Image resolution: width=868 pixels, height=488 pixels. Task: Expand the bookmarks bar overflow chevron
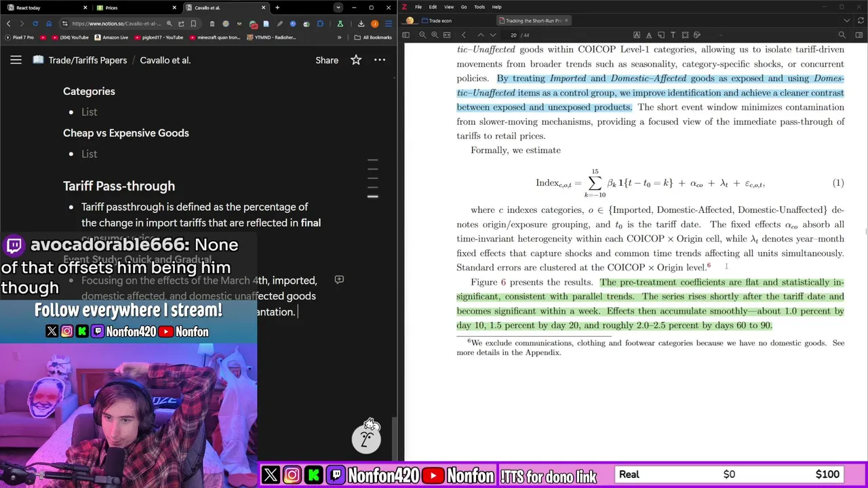point(339,37)
